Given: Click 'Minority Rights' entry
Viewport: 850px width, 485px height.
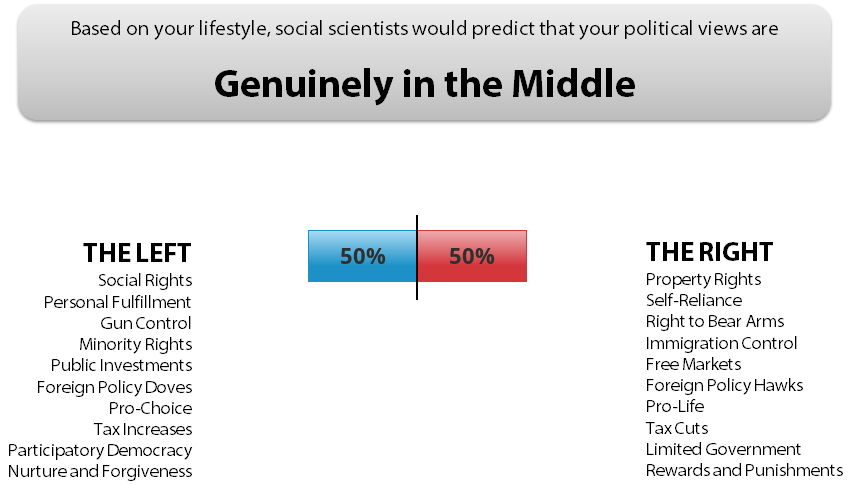Looking at the screenshot, I should pyautogui.click(x=136, y=344).
